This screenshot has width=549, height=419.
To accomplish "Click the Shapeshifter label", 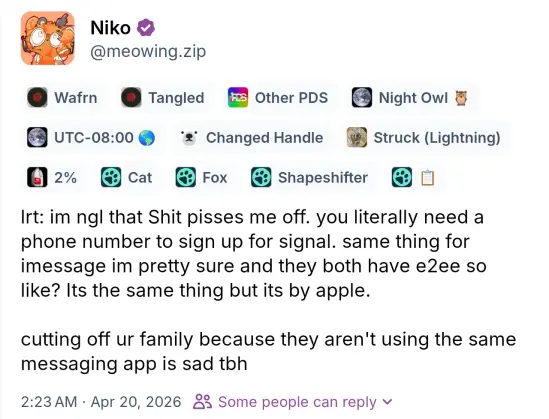I will 310,177.
